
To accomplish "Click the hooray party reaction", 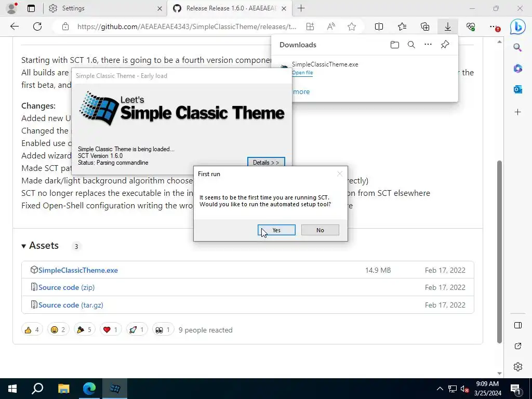I will [85, 329].
